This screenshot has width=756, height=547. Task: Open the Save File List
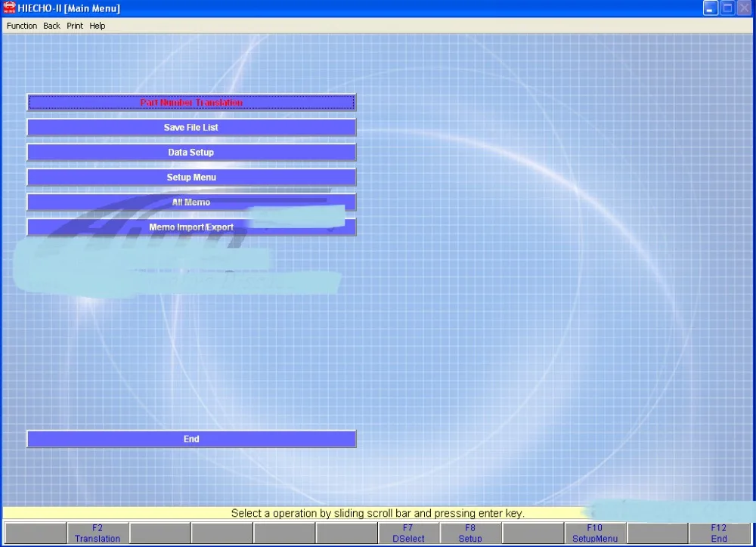pyautogui.click(x=191, y=127)
